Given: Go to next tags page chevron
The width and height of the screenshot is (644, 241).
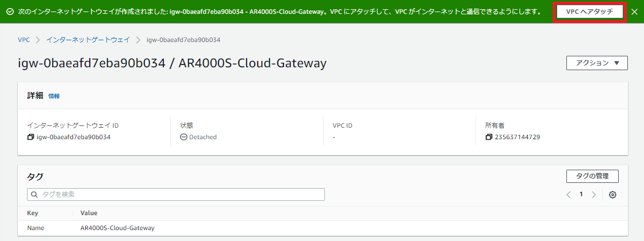Looking at the screenshot, I should point(593,194).
